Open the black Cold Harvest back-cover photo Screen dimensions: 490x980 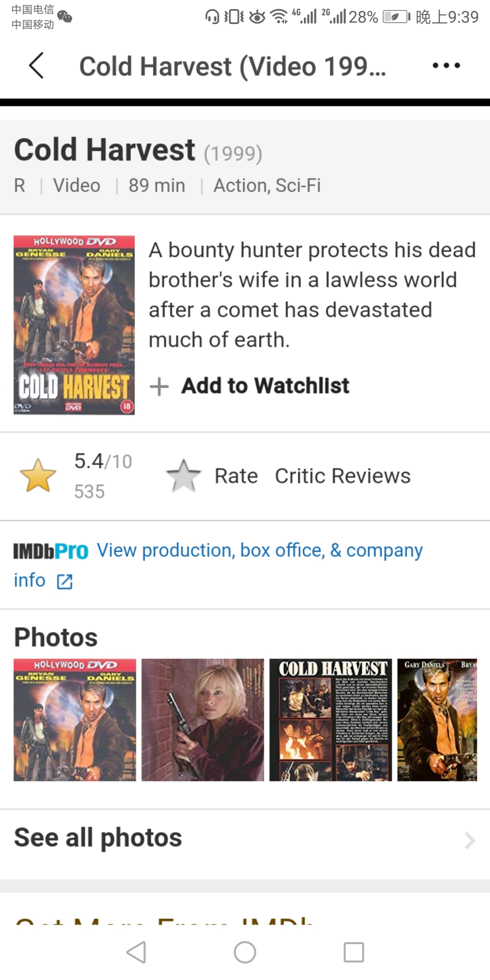coord(330,720)
